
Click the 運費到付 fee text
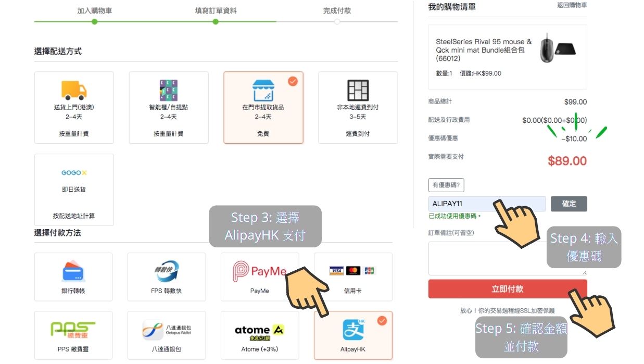358,133
